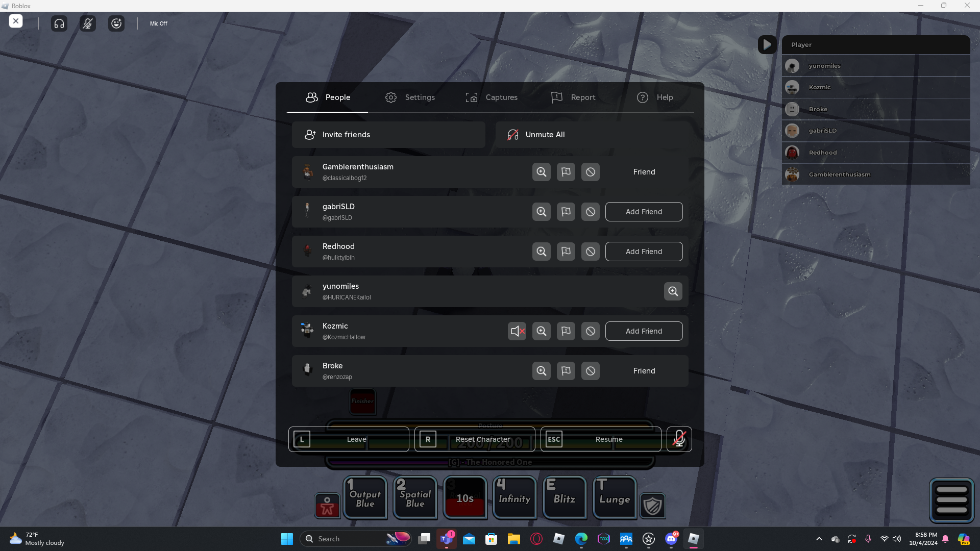980x551 pixels.
Task: Activate the Lunge ability slot
Action: pyautogui.click(x=615, y=498)
